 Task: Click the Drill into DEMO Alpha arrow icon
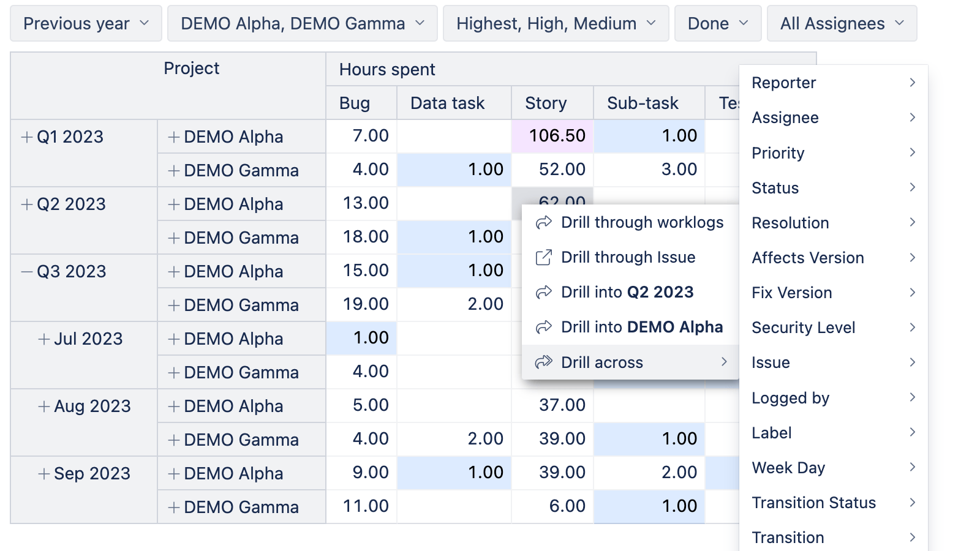tap(543, 328)
